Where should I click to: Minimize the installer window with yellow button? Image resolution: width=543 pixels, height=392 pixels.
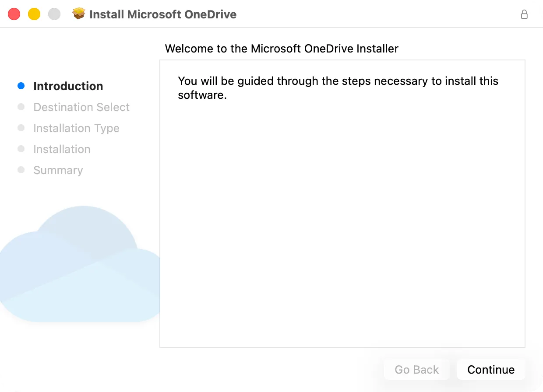34,14
